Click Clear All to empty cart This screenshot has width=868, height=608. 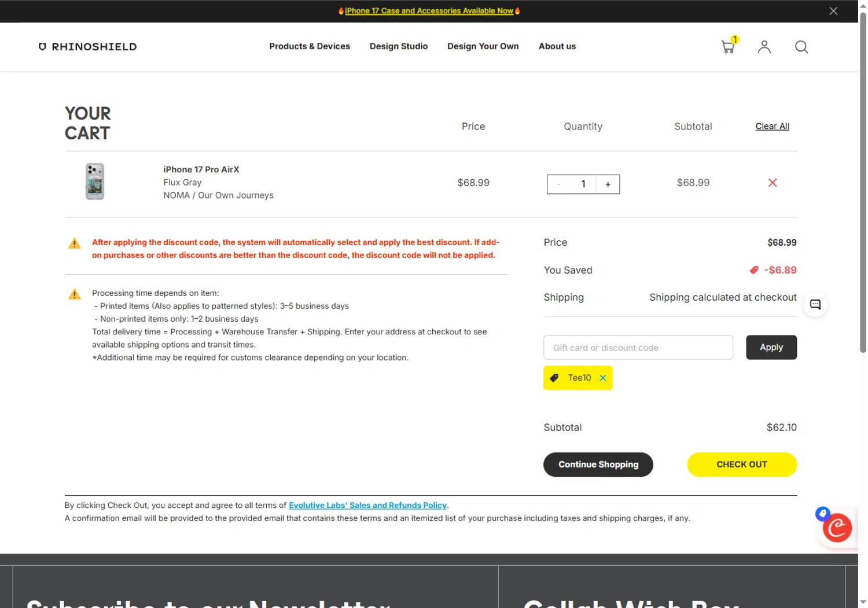tap(772, 126)
